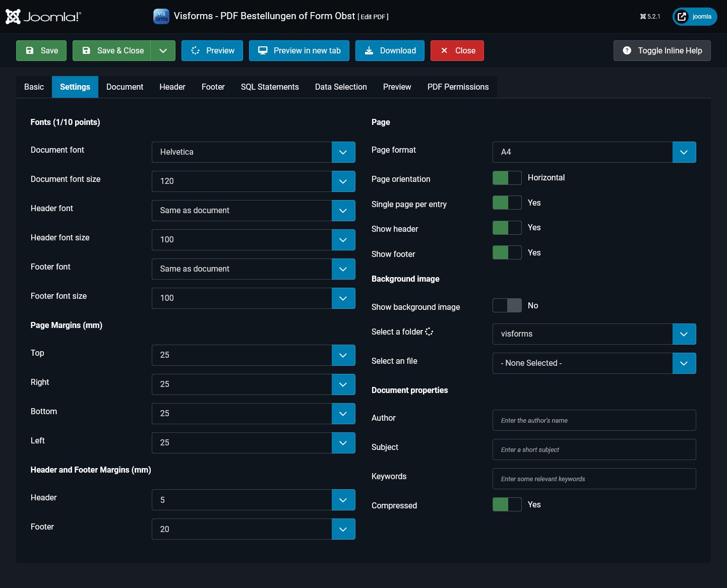Toggle the Page orientation switch
Image resolution: width=727 pixels, height=588 pixels.
click(507, 178)
